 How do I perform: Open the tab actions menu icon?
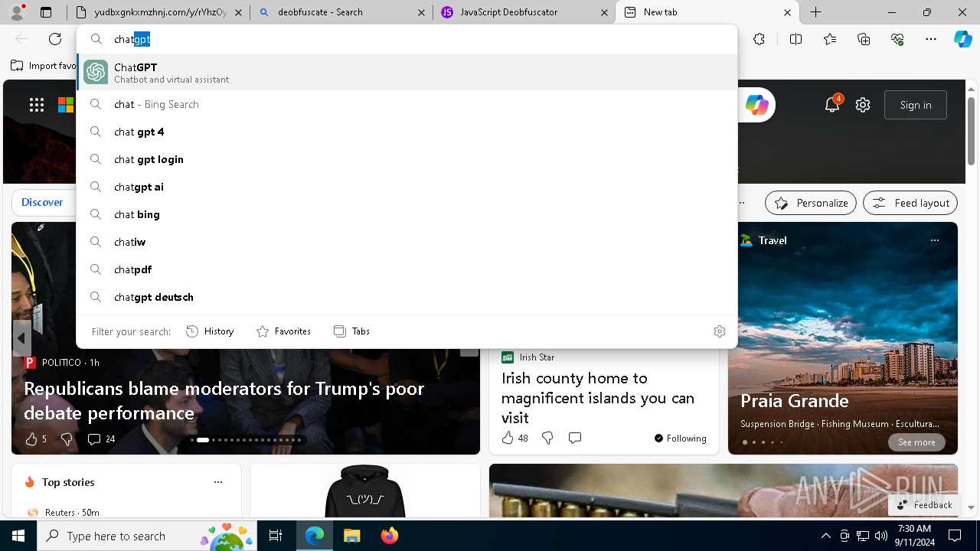click(x=46, y=12)
